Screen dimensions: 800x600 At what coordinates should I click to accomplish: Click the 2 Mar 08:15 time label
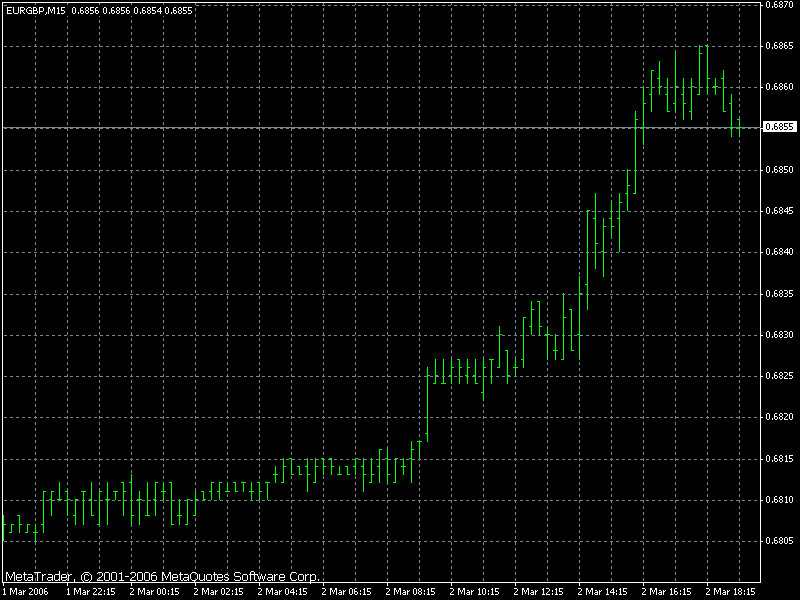(410, 592)
